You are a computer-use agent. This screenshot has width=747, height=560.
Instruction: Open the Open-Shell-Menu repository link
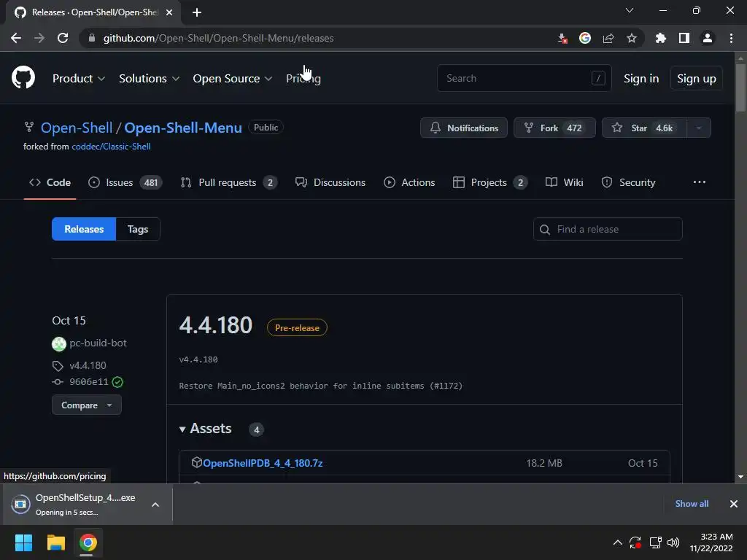tap(183, 128)
